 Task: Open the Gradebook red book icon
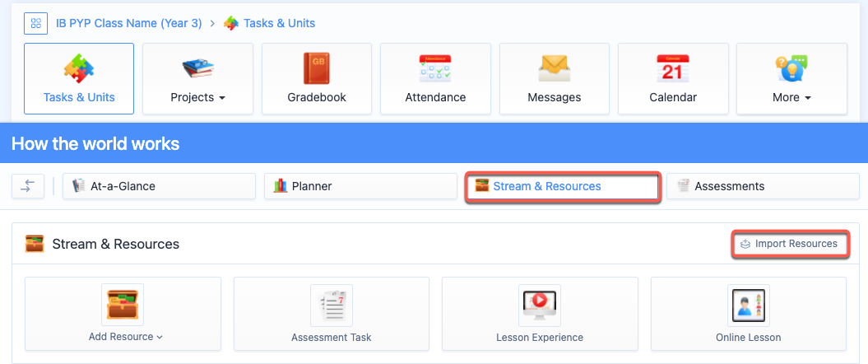point(316,68)
